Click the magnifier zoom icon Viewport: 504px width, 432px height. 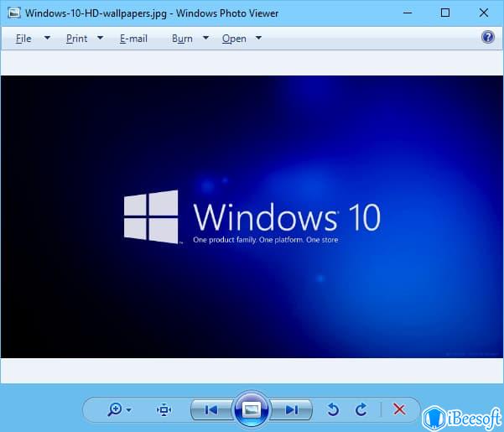click(115, 409)
